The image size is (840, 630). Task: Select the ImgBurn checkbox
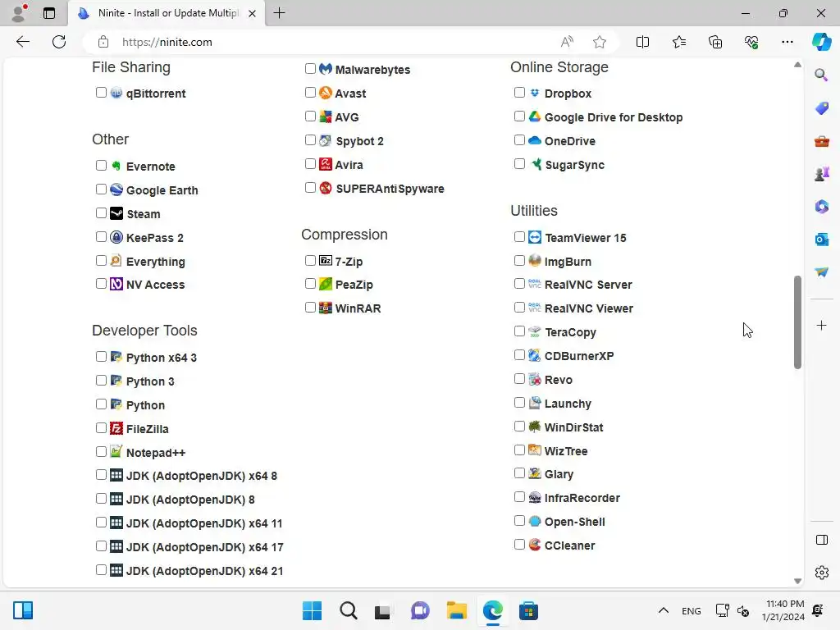(x=519, y=260)
